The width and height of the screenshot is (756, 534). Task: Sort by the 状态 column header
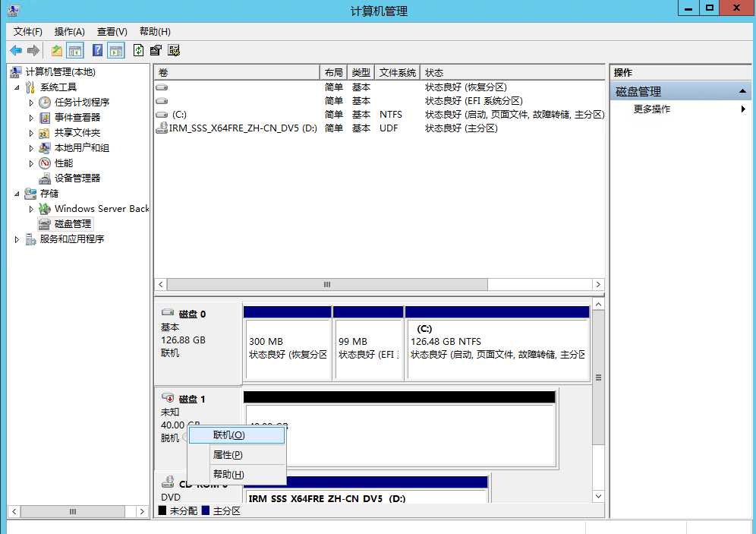[512, 72]
